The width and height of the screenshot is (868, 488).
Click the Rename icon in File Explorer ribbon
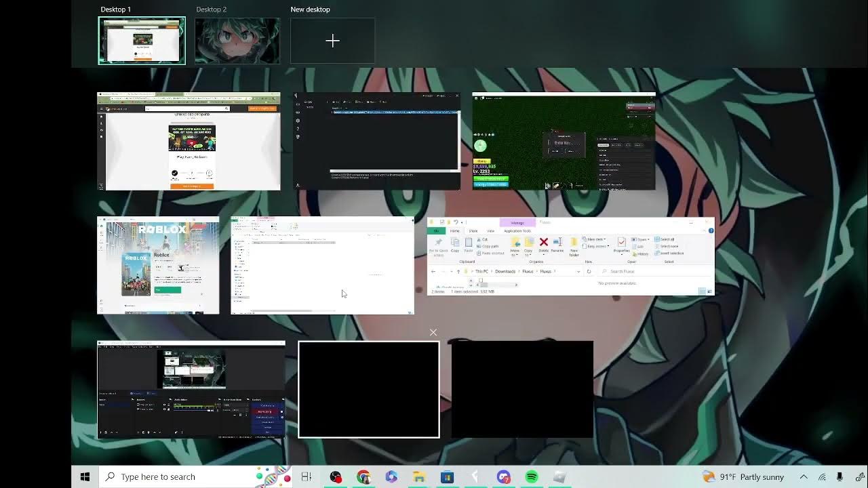pyautogui.click(x=557, y=244)
